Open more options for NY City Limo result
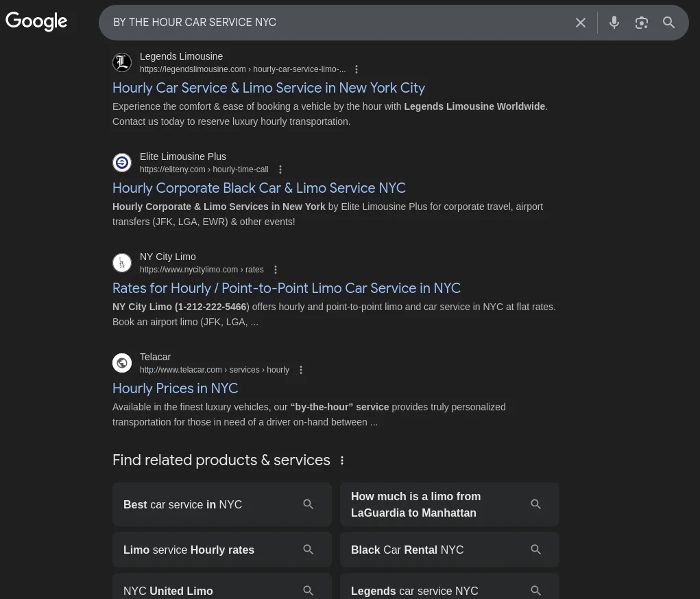 pyautogui.click(x=276, y=270)
